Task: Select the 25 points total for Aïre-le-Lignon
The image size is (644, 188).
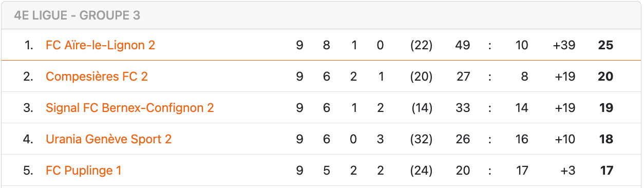Action: pyautogui.click(x=606, y=45)
